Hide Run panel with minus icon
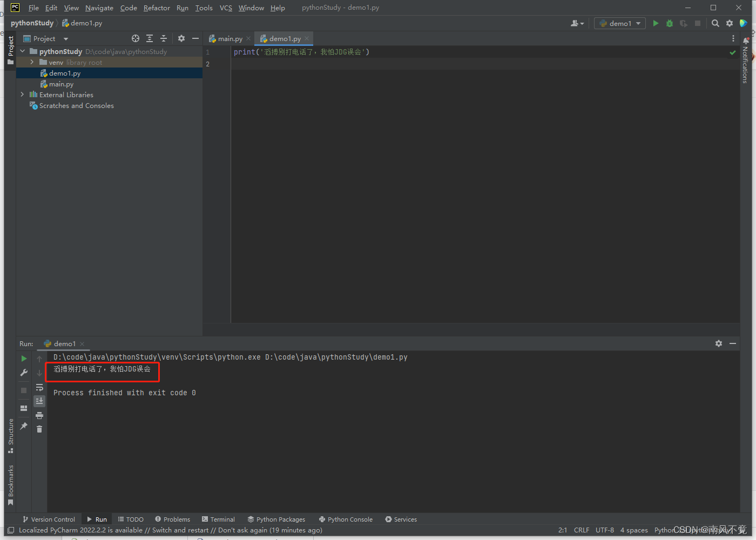756x540 pixels. [733, 343]
